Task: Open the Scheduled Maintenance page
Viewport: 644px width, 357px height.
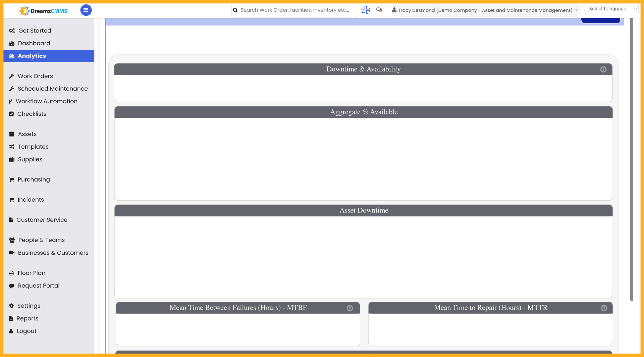Action: [52, 89]
